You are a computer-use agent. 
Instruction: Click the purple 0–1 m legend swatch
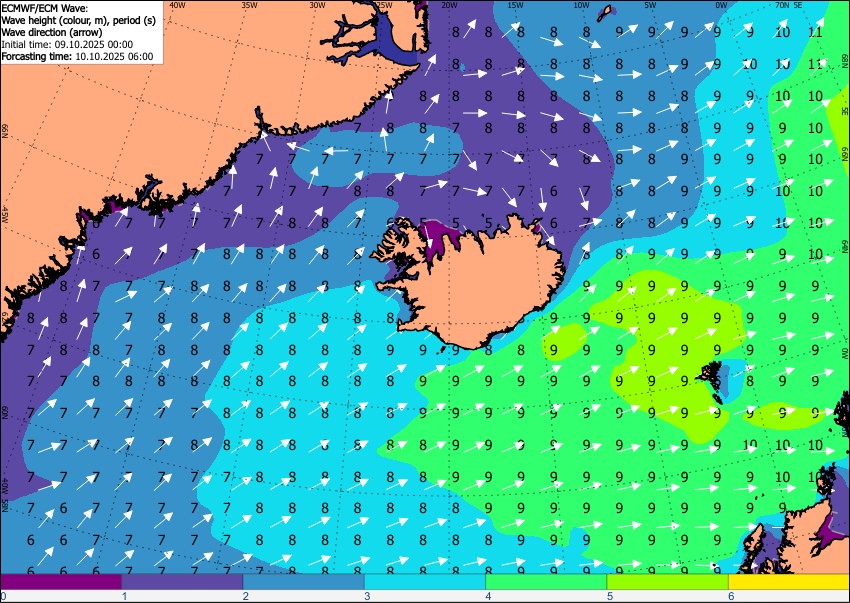click(x=61, y=582)
